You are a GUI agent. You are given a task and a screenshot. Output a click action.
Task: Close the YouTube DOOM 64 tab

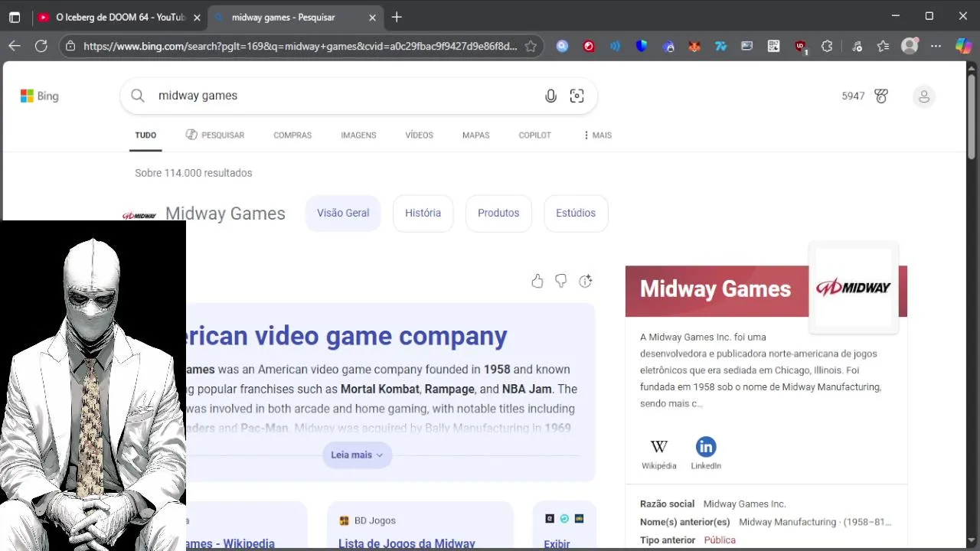[x=197, y=17]
